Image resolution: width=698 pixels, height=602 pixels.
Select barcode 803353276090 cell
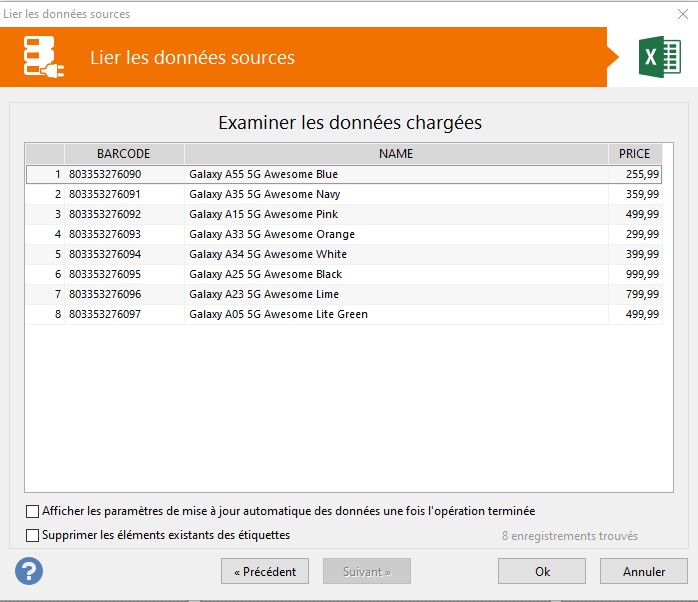click(x=124, y=174)
